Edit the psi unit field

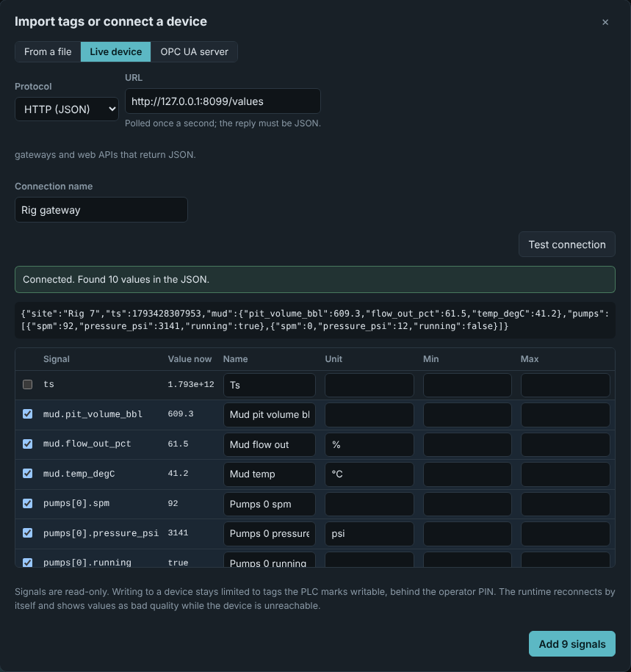(369, 534)
